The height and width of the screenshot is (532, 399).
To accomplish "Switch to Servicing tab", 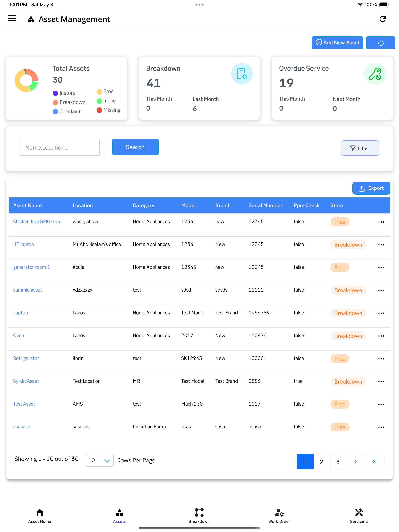I will tap(359, 516).
